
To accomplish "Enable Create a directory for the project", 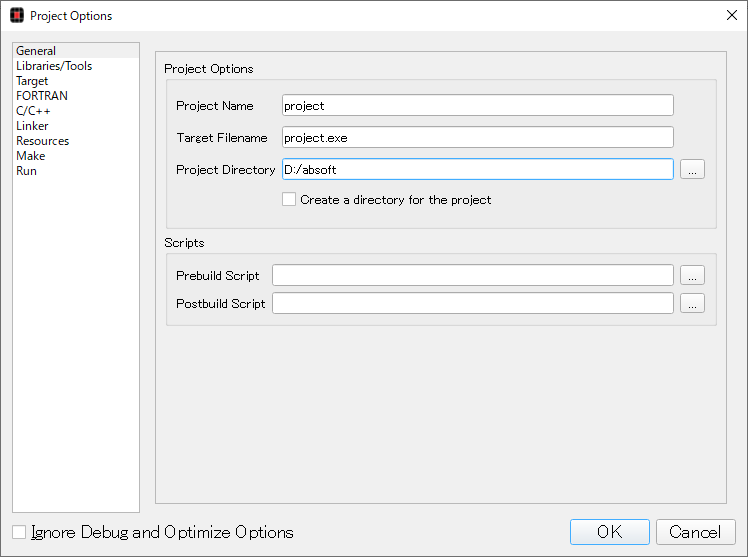I will click(289, 199).
